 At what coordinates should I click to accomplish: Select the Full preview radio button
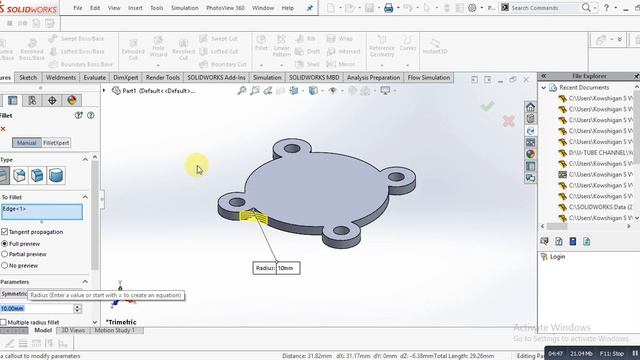[4, 244]
